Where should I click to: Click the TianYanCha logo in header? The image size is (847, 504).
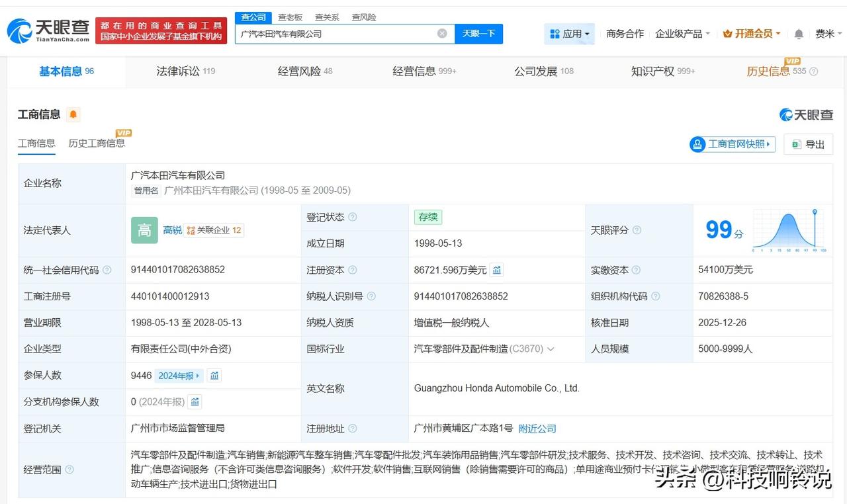[x=48, y=30]
